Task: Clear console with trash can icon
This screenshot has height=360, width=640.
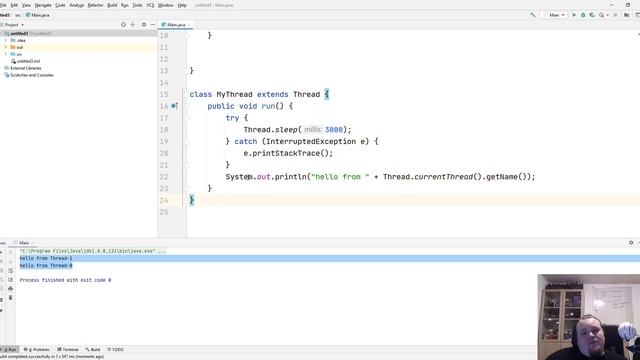Action: click(11, 298)
